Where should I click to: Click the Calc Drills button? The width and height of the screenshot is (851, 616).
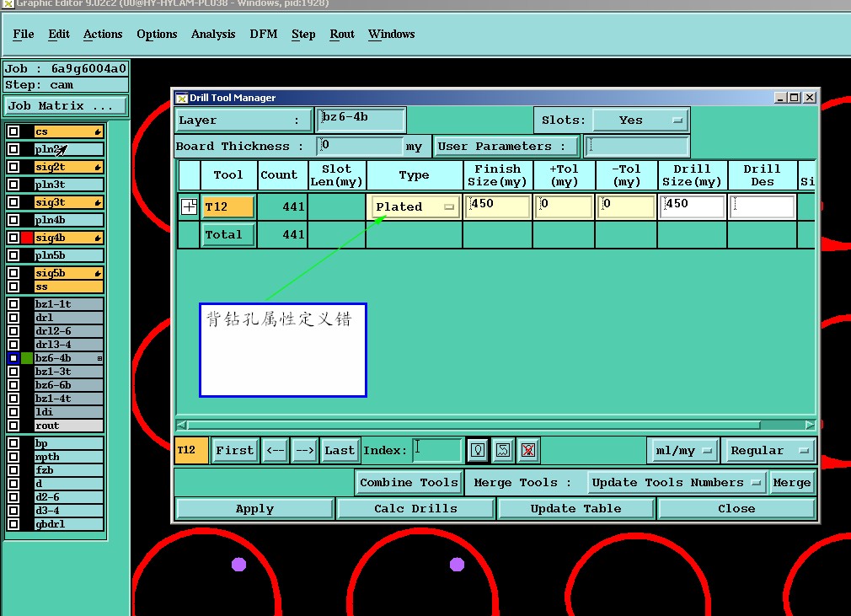(415, 508)
